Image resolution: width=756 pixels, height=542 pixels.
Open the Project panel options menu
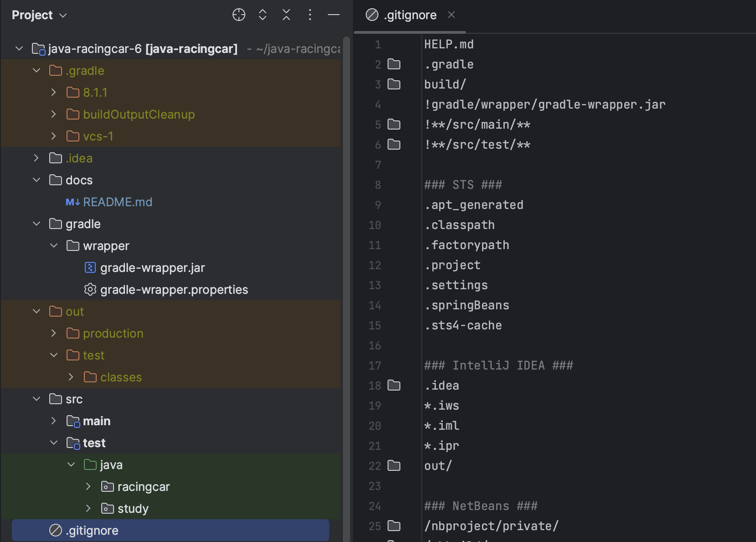coord(310,15)
